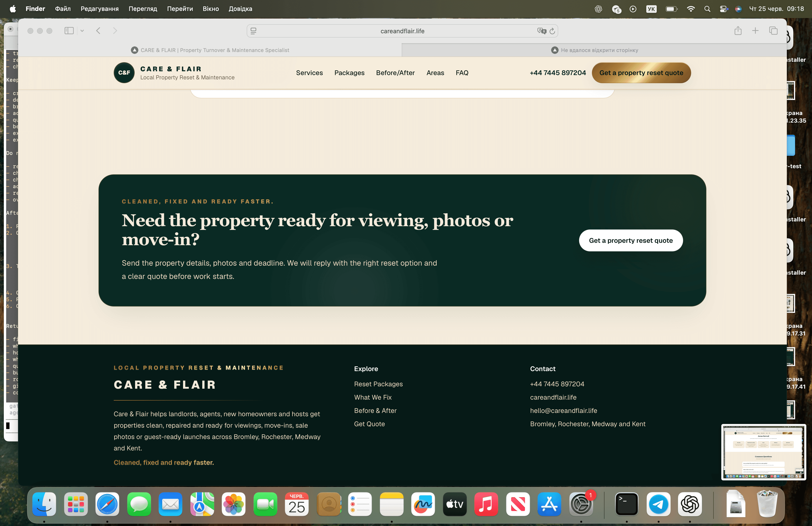This screenshot has width=812, height=526.
Task: Open App Store from the Dock
Action: click(549, 504)
